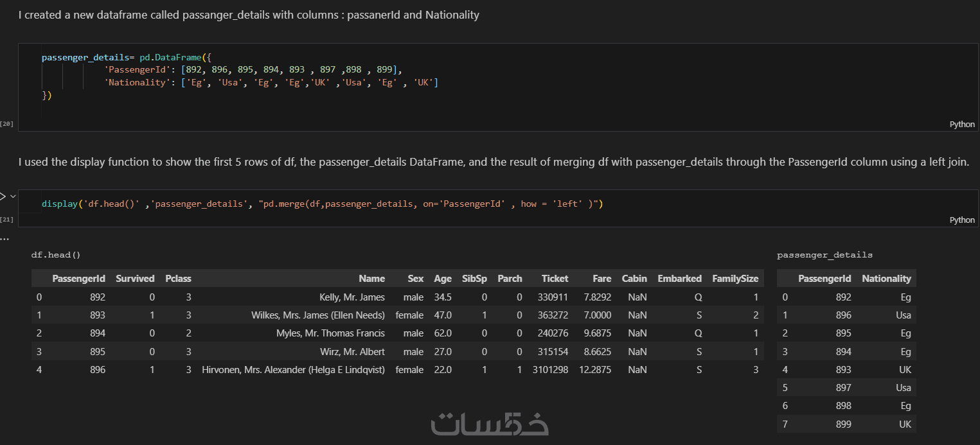Click the execution count [20] label
This screenshot has width=980, height=445.
pos(7,123)
